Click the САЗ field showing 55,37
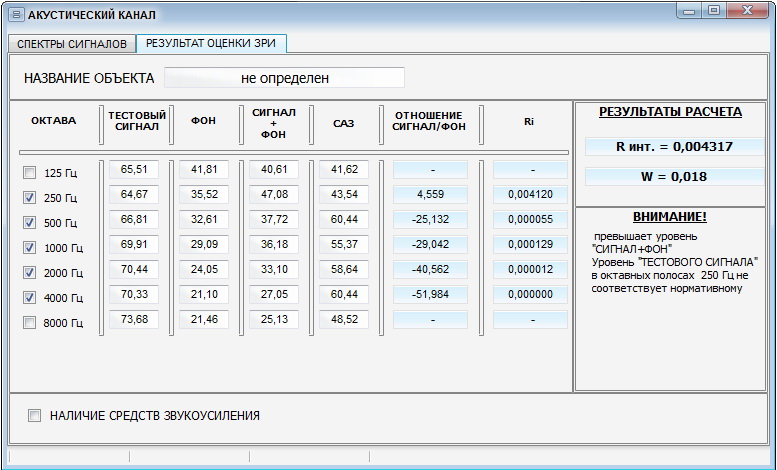The image size is (777, 470). (x=344, y=245)
